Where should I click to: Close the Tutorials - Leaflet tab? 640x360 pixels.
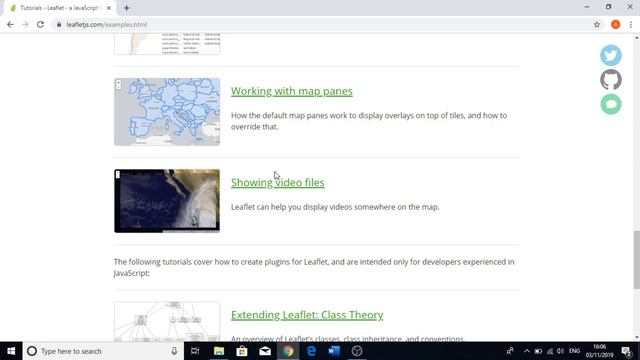click(109, 8)
